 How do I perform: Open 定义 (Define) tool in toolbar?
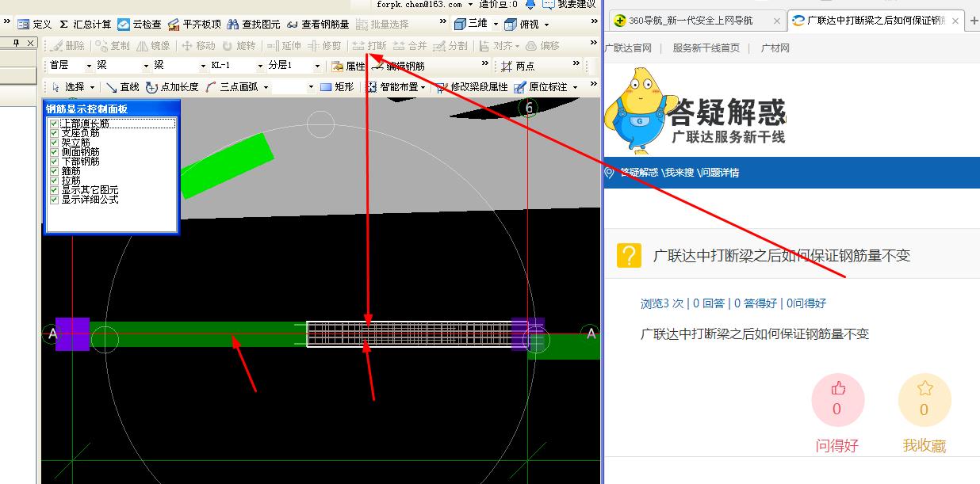pos(34,25)
